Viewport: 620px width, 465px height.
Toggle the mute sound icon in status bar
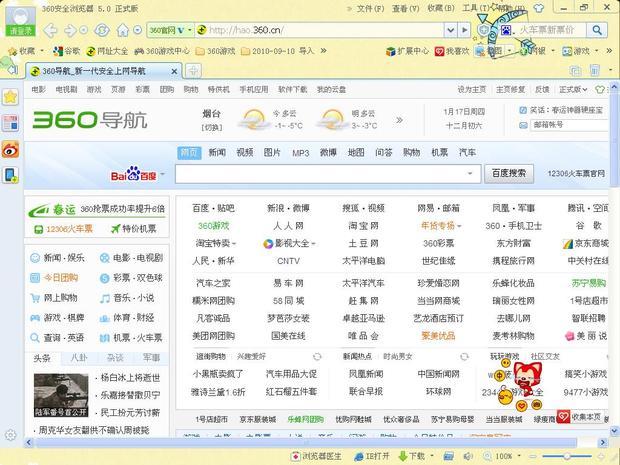pyautogui.click(x=467, y=456)
